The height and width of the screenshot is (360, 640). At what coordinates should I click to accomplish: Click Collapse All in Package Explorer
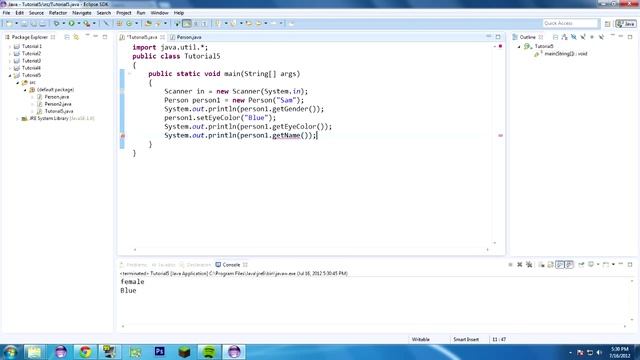[x=67, y=37]
